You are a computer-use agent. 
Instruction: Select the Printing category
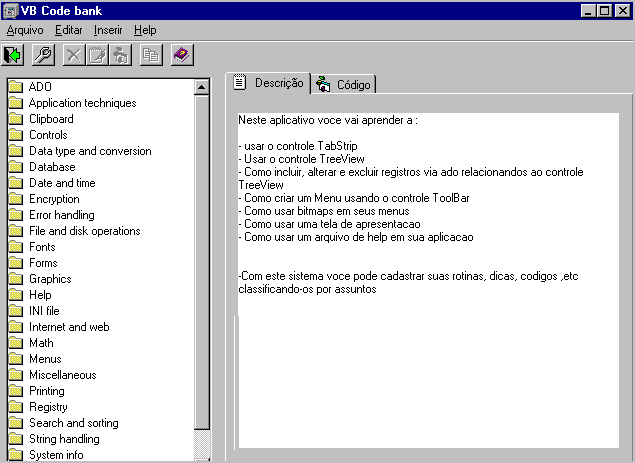[x=47, y=391]
